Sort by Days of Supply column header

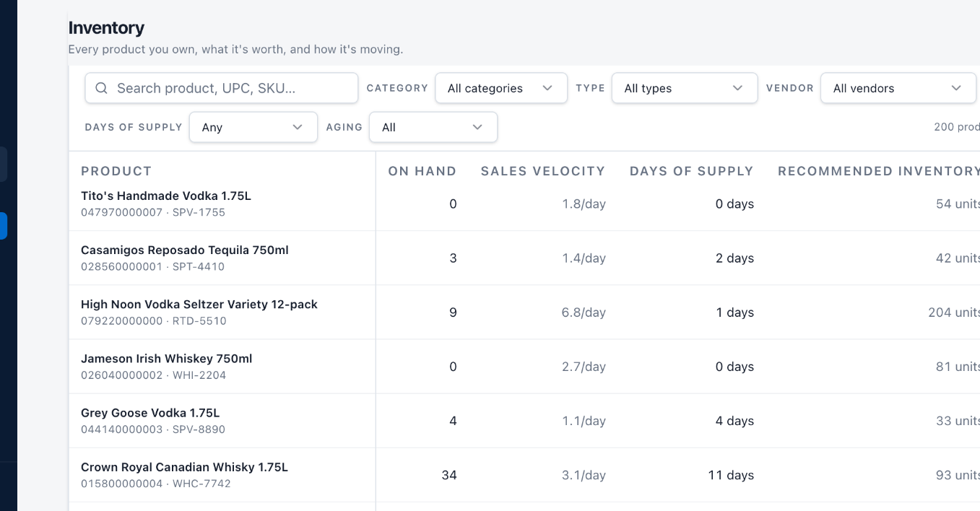(x=692, y=171)
